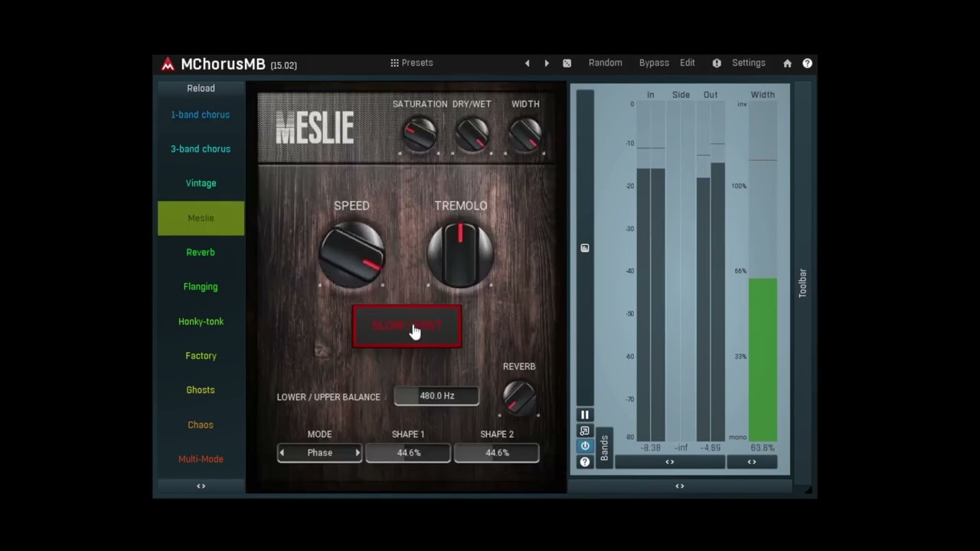Image resolution: width=980 pixels, height=551 pixels.
Task: Click the Width knob
Action: pos(525,135)
